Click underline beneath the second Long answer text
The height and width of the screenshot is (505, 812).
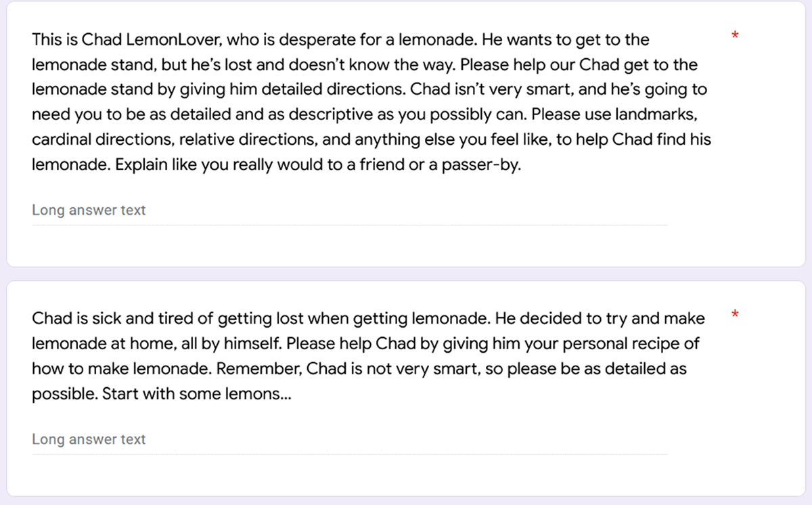(349, 454)
